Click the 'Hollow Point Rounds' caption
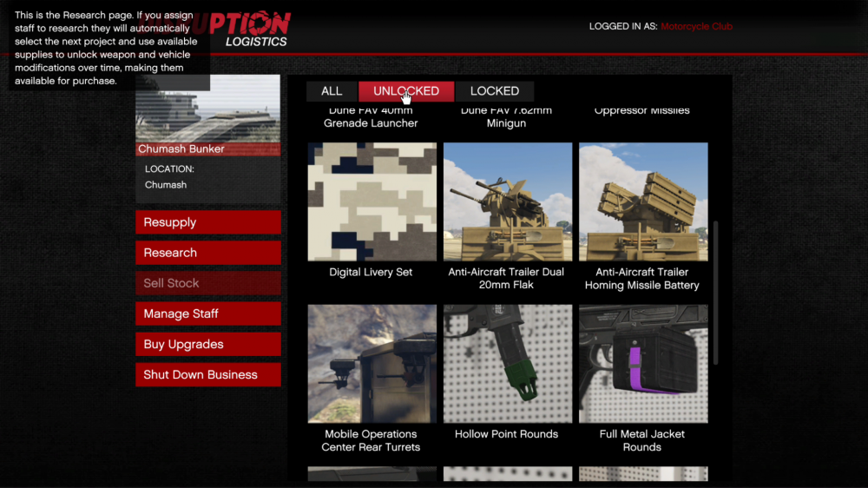The height and width of the screenshot is (488, 868). point(507,434)
